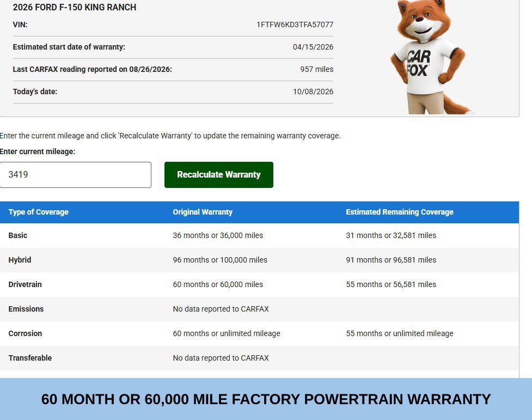Screen dimensions: 532x420
Task: Click the 957 miles reading value
Action: [316, 69]
